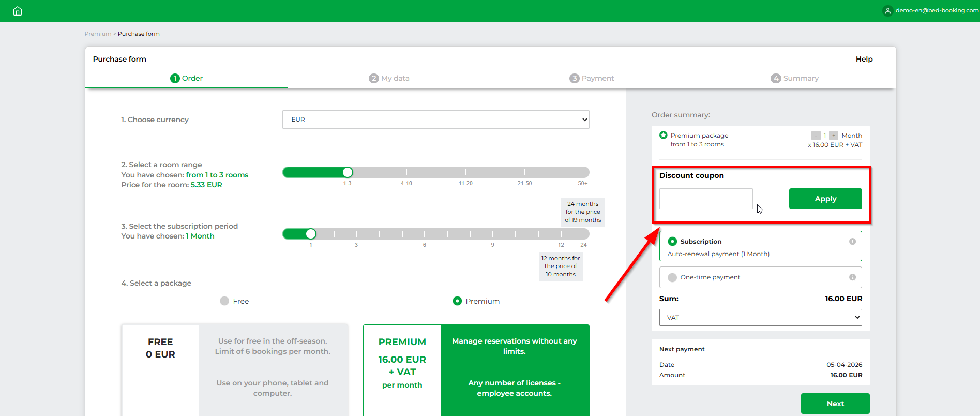Increase month quantity with plus button

coord(834,136)
